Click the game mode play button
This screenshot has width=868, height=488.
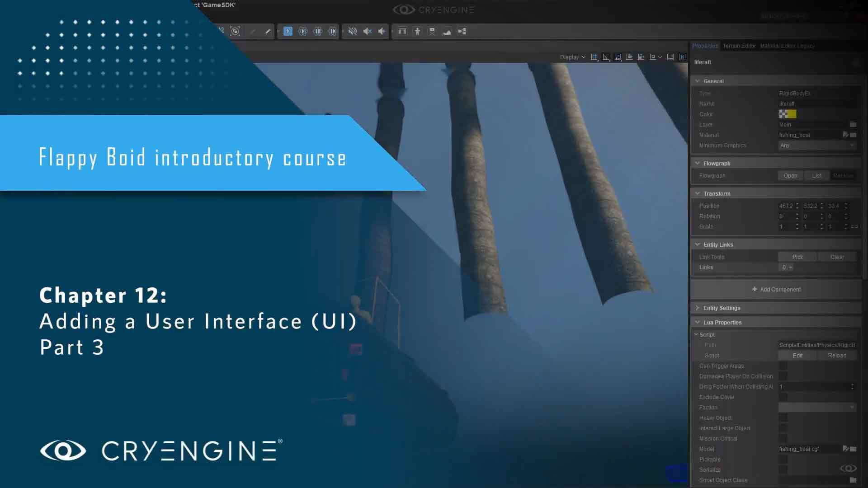(x=288, y=31)
